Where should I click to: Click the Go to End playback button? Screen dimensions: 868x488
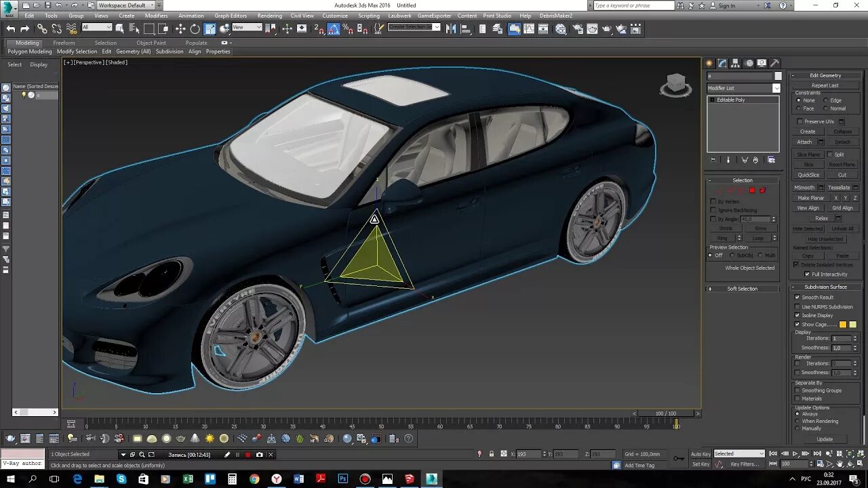[816, 453]
